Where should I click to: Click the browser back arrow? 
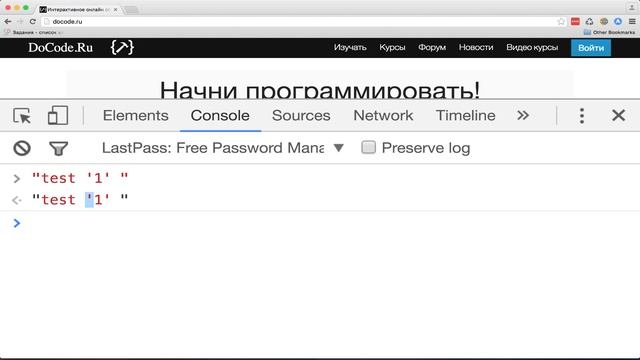click(x=8, y=22)
